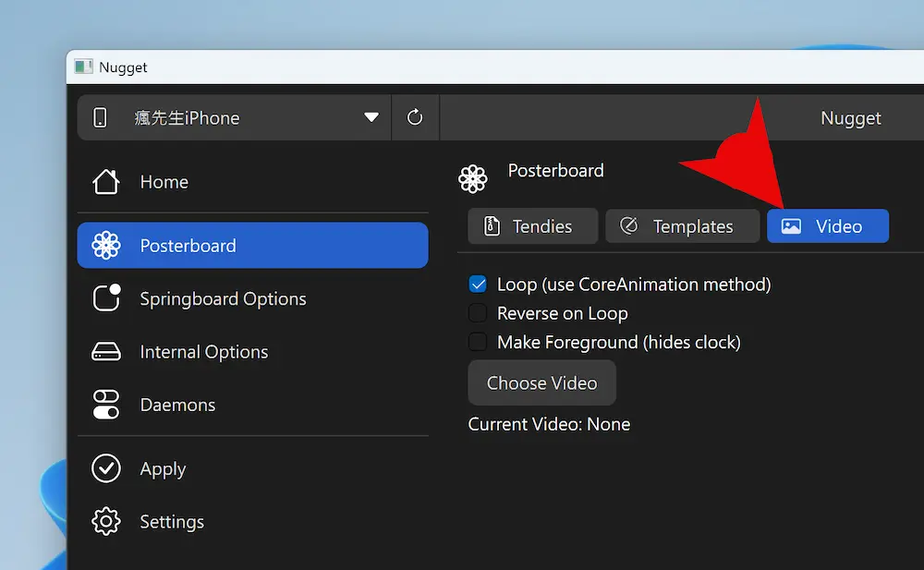The height and width of the screenshot is (570, 924).
Task: Click the Nugget window title bar icon
Action: click(84, 67)
